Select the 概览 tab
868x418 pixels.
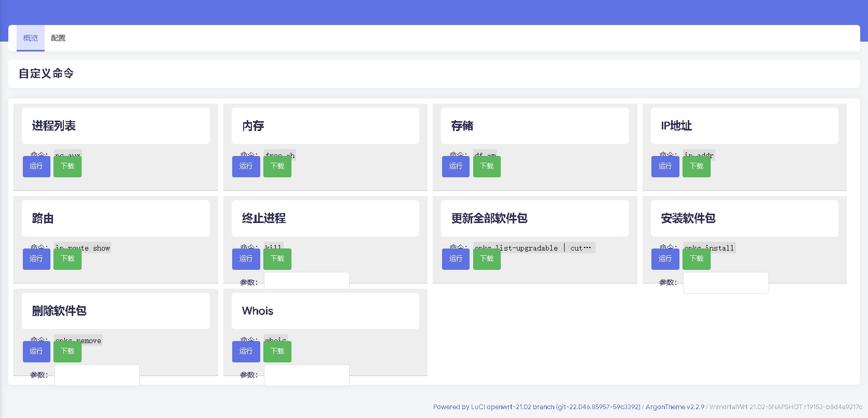tap(31, 38)
